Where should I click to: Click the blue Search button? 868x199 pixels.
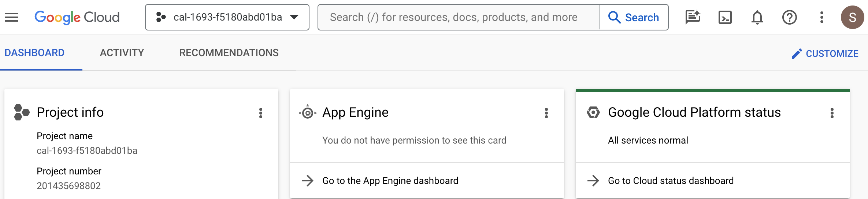pyautogui.click(x=634, y=17)
